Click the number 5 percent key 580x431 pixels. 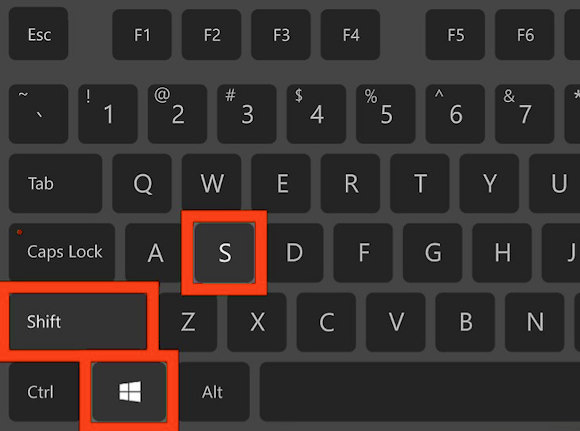pos(386,114)
